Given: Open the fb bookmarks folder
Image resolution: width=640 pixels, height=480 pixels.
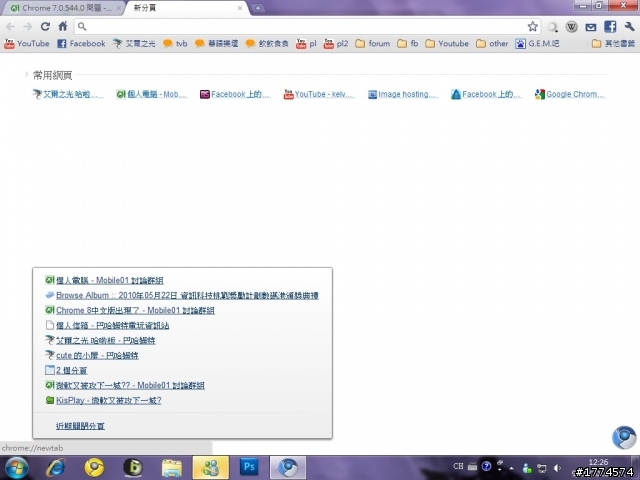Looking at the screenshot, I should pyautogui.click(x=408, y=43).
